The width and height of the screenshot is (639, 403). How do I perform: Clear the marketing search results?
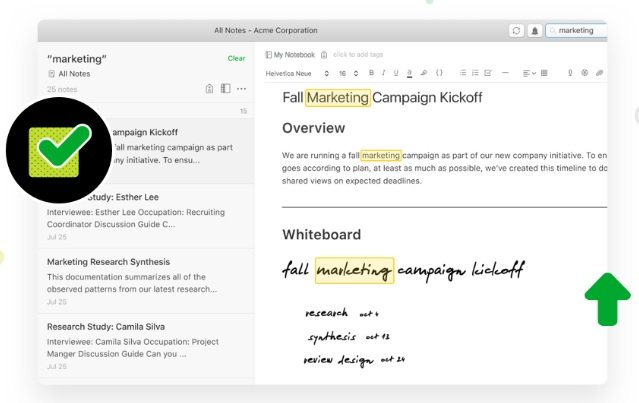236,58
